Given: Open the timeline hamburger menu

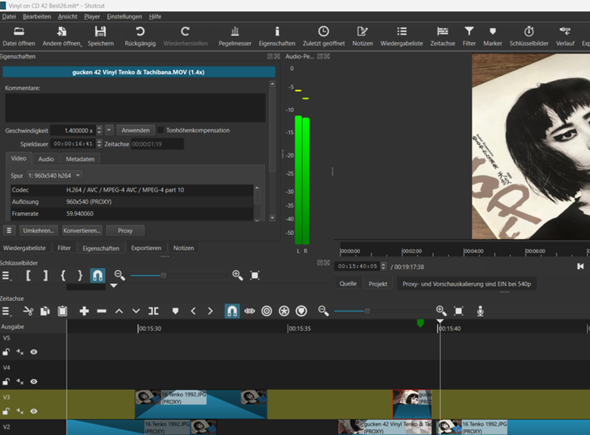Looking at the screenshot, I should click(x=6, y=311).
